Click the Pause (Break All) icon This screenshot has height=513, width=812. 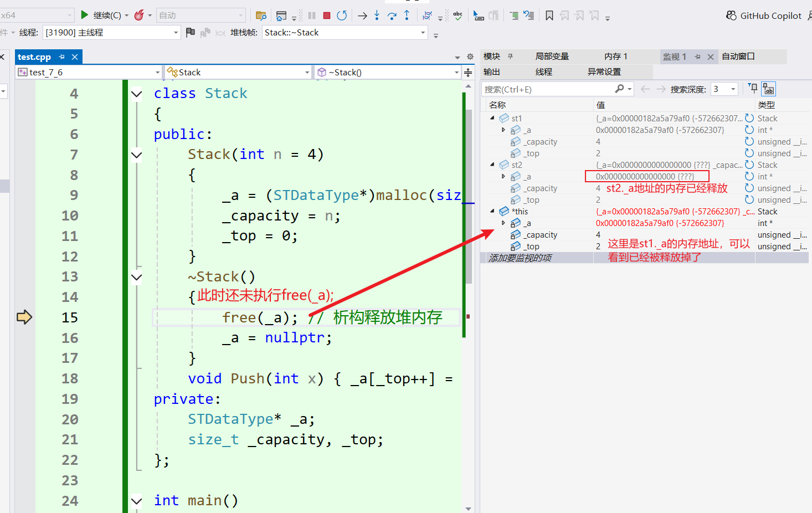click(312, 16)
